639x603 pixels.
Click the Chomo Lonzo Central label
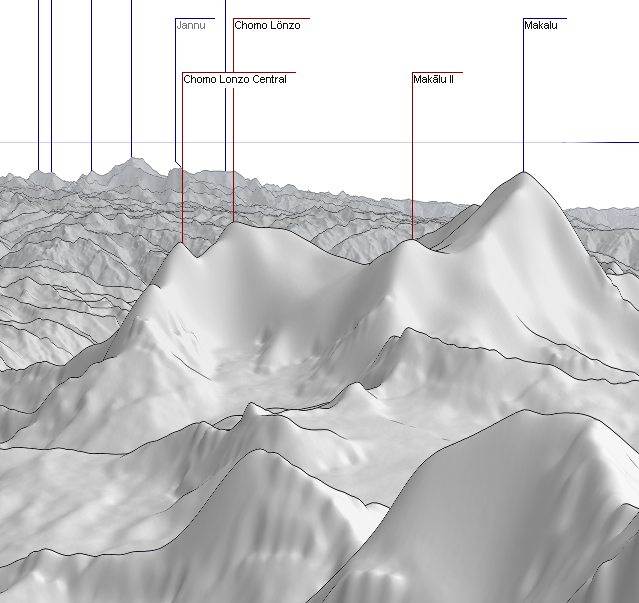(x=235, y=79)
